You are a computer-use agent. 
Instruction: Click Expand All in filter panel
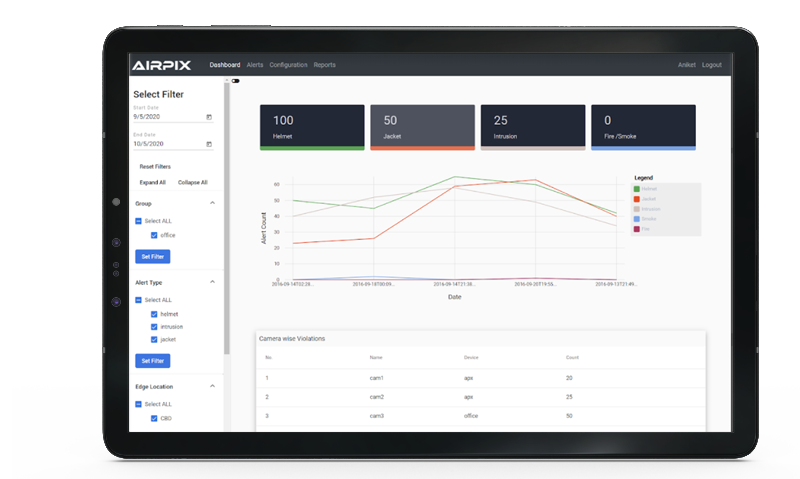pos(153,182)
